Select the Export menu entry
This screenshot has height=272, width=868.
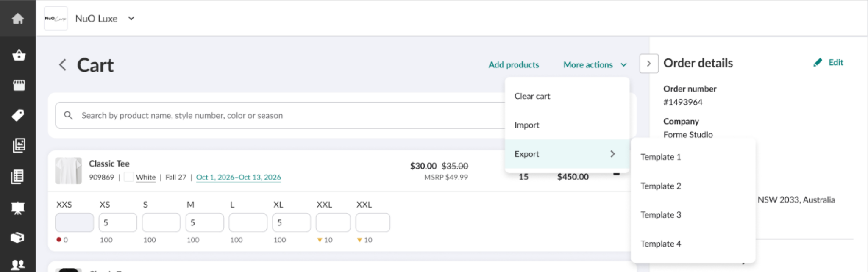coord(567,154)
